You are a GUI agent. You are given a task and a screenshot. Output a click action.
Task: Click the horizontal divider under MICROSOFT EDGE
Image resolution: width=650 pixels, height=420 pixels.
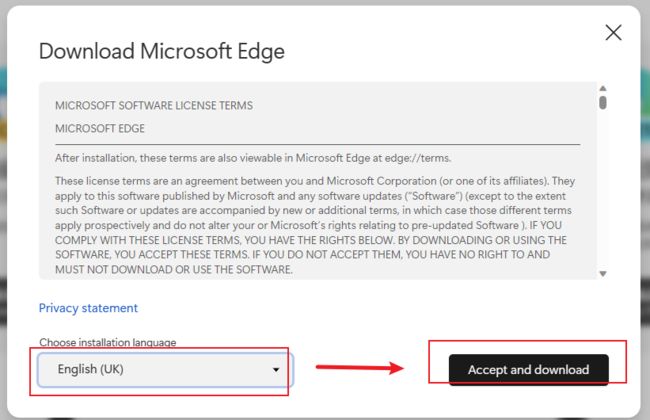(318, 145)
